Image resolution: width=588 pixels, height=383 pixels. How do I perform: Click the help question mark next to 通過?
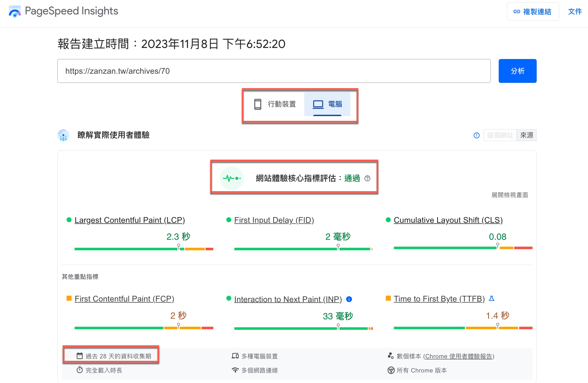point(367,178)
